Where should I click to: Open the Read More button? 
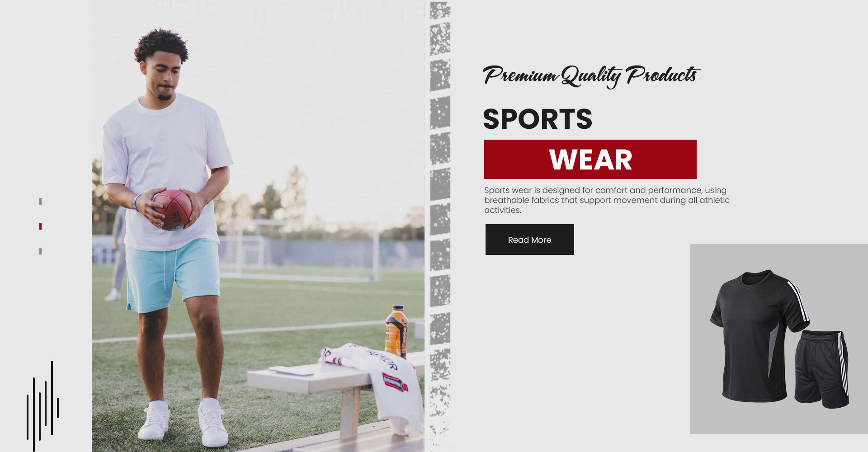[529, 240]
